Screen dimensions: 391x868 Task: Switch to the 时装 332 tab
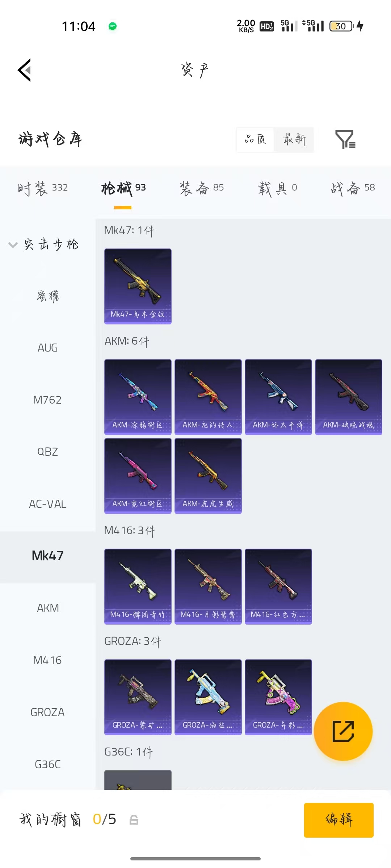click(x=43, y=188)
